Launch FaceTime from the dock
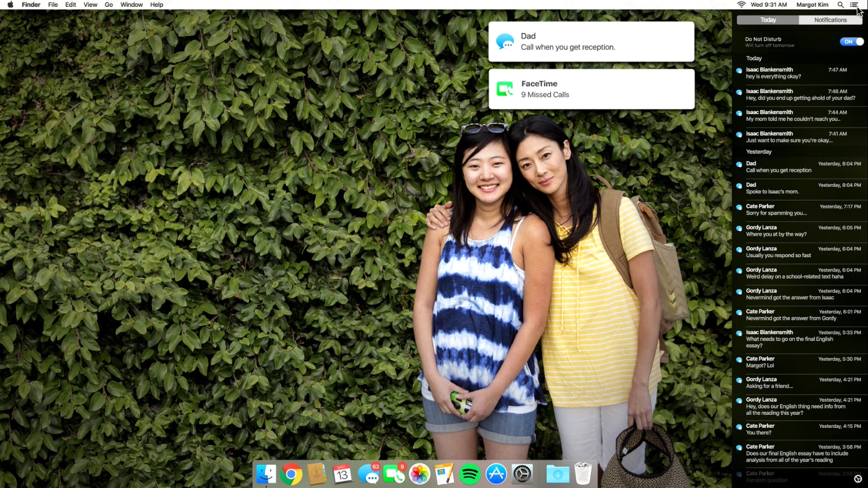 point(394,474)
